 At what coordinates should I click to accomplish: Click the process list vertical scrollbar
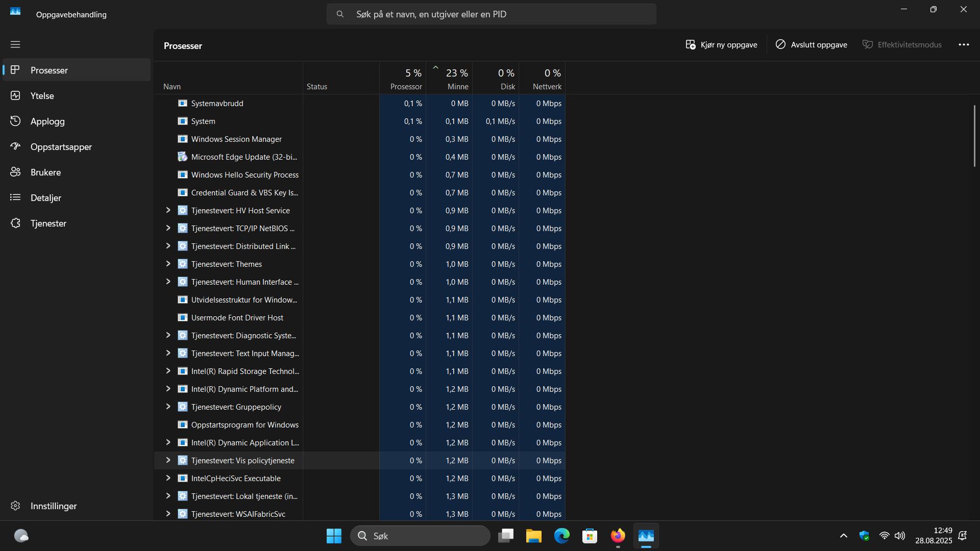[974, 136]
